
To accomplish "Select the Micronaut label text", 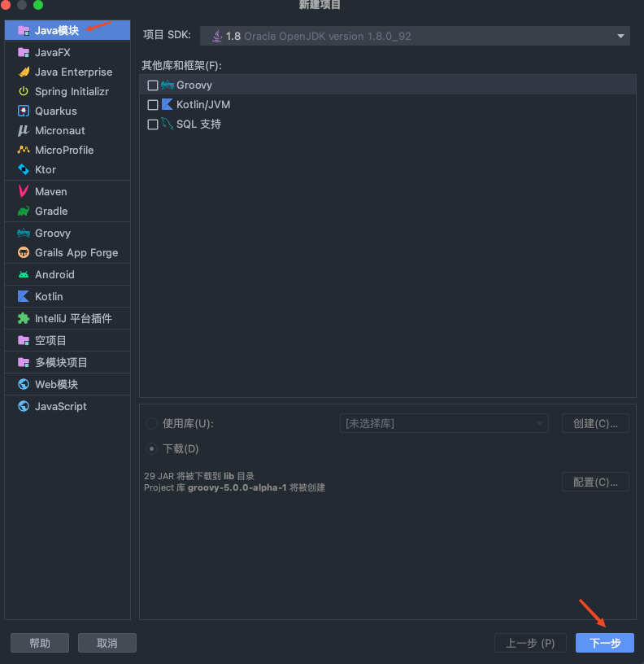I will pyautogui.click(x=60, y=130).
